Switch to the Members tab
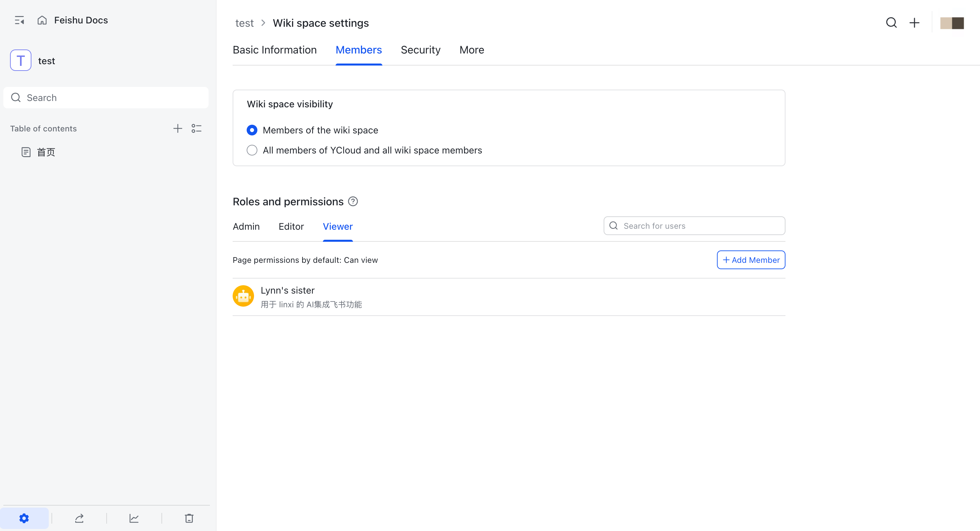The height and width of the screenshot is (531, 980). [359, 50]
